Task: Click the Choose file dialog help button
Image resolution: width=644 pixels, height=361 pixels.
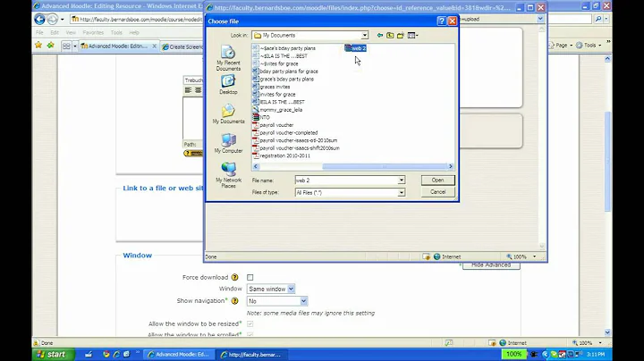Action: [442, 21]
